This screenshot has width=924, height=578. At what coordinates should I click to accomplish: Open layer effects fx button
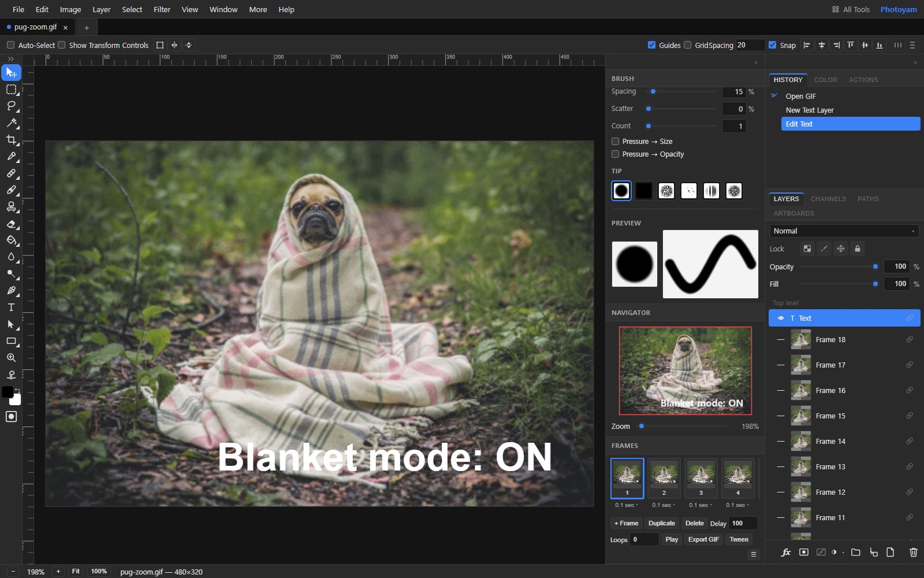pyautogui.click(x=786, y=552)
